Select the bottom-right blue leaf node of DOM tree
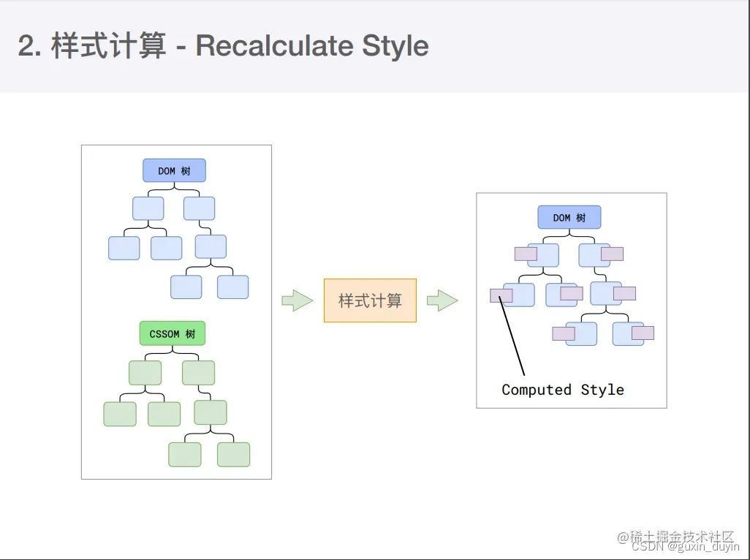This screenshot has height=560, width=750. pyautogui.click(x=232, y=288)
